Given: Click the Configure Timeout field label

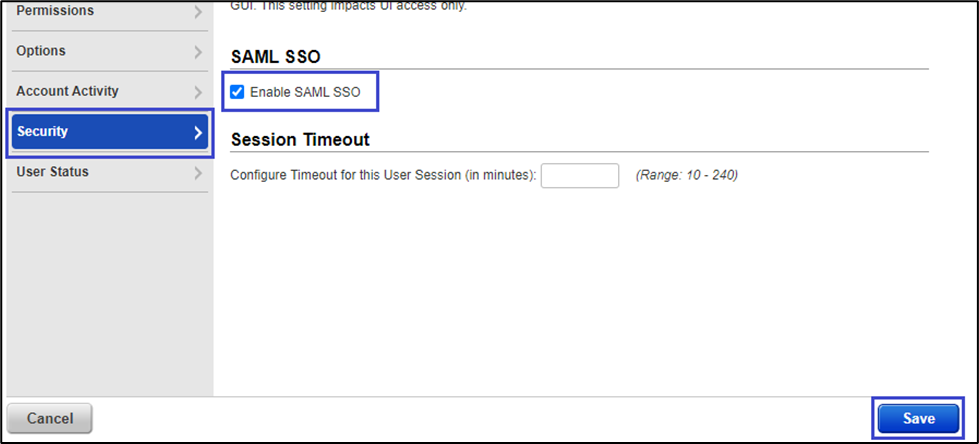Looking at the screenshot, I should (x=383, y=175).
